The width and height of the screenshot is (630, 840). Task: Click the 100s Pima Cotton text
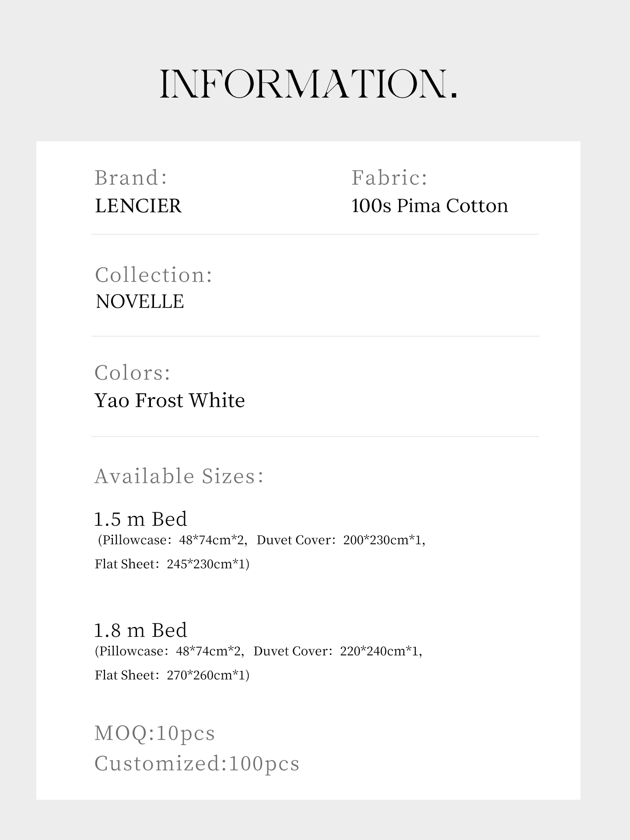(x=430, y=206)
